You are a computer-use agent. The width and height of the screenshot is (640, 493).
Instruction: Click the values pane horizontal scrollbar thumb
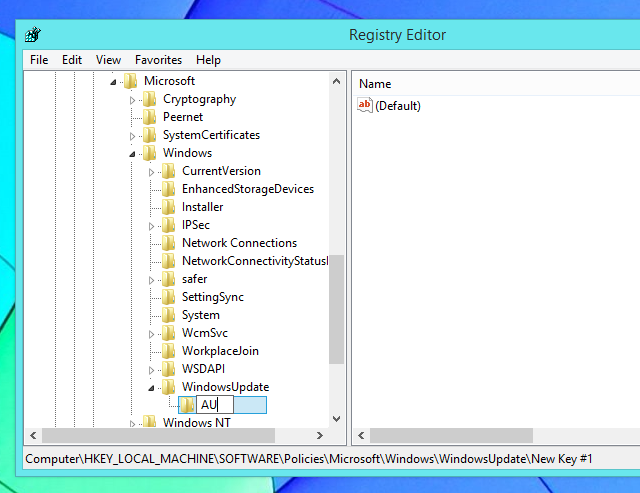tap(451, 435)
